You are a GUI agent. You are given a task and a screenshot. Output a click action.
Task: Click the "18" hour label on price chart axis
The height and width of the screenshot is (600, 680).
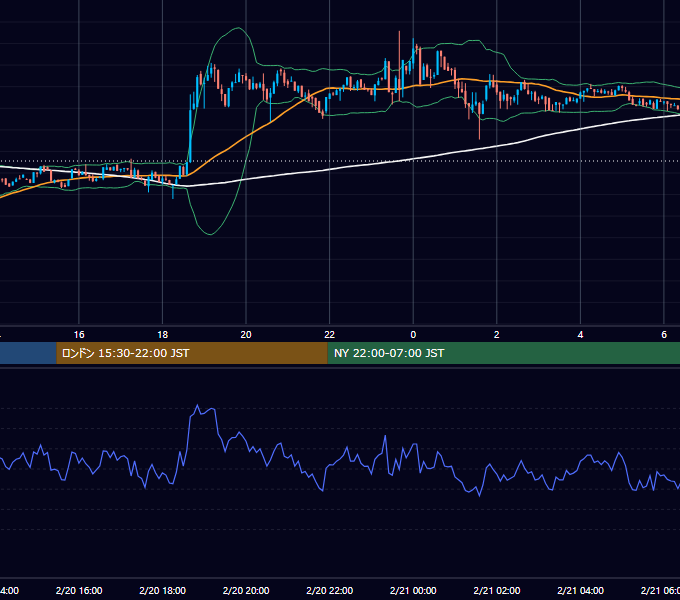point(163,335)
